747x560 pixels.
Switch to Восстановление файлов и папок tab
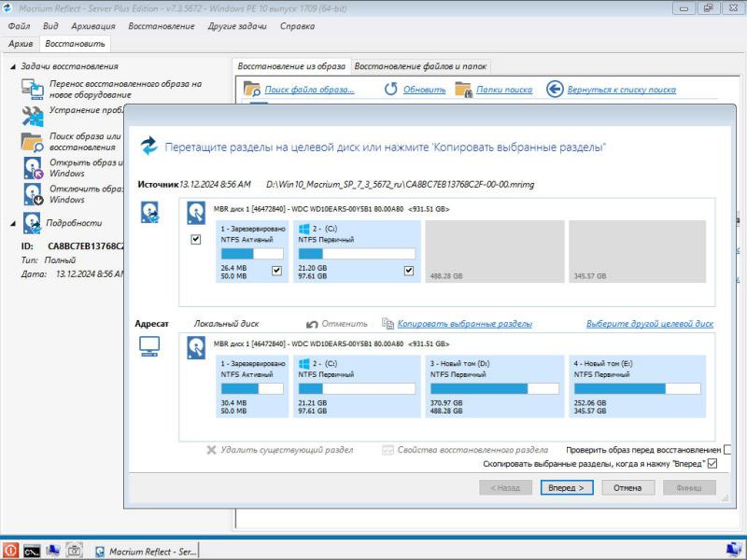point(420,66)
